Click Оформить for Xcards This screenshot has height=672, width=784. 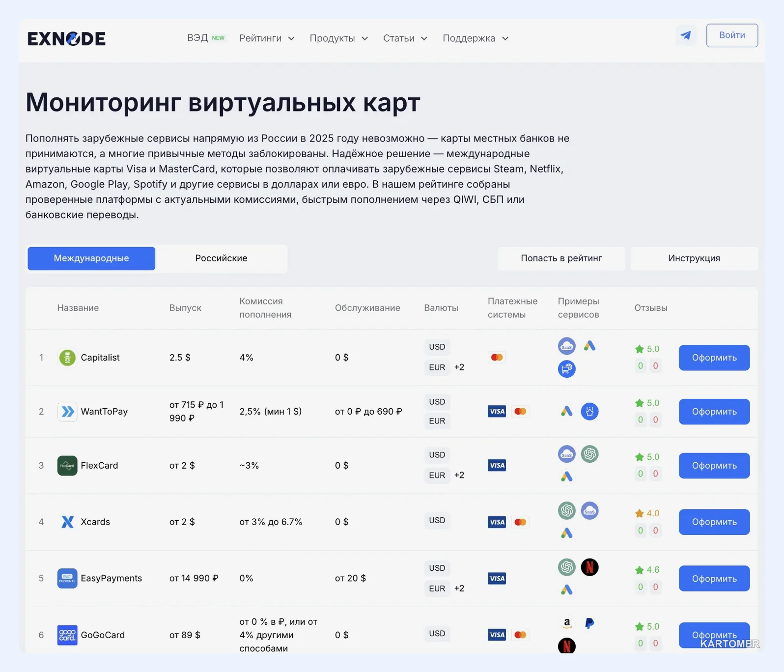pos(714,522)
